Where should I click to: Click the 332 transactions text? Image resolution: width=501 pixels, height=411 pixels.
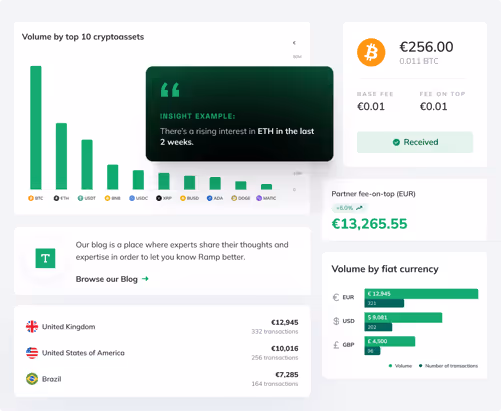(275, 331)
